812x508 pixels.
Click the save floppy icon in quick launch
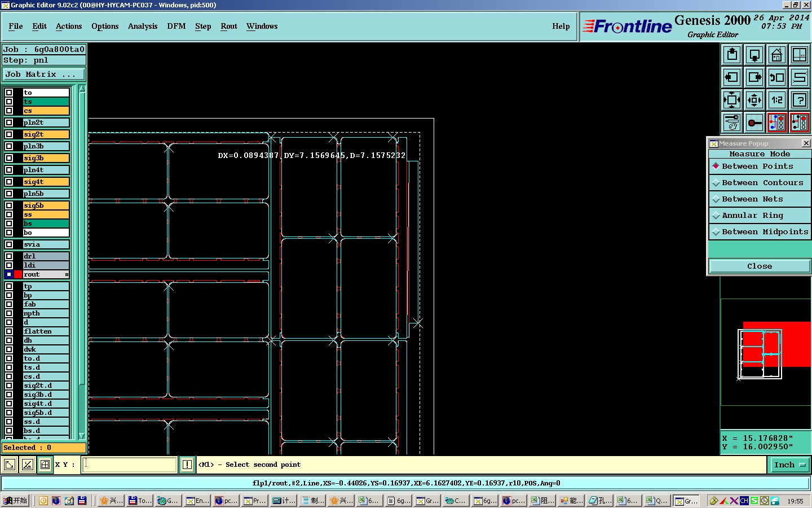(x=82, y=500)
